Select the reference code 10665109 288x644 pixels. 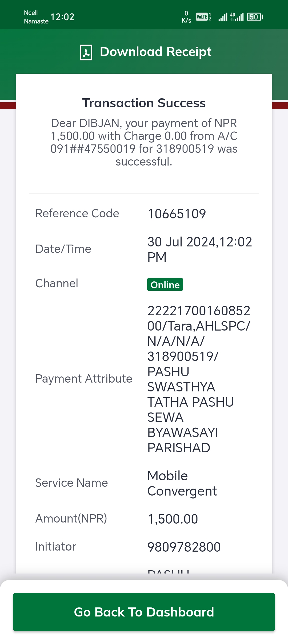[x=177, y=214]
